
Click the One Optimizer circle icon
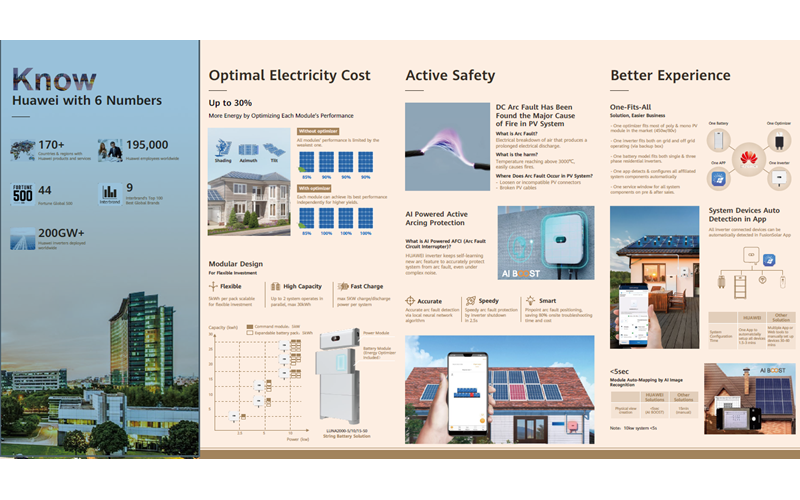pos(779,140)
